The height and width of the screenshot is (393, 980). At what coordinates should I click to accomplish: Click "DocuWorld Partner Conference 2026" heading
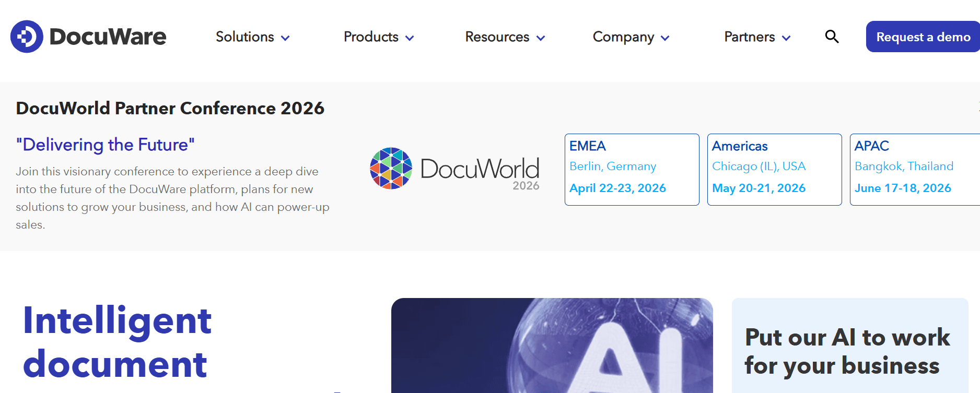[x=170, y=108]
